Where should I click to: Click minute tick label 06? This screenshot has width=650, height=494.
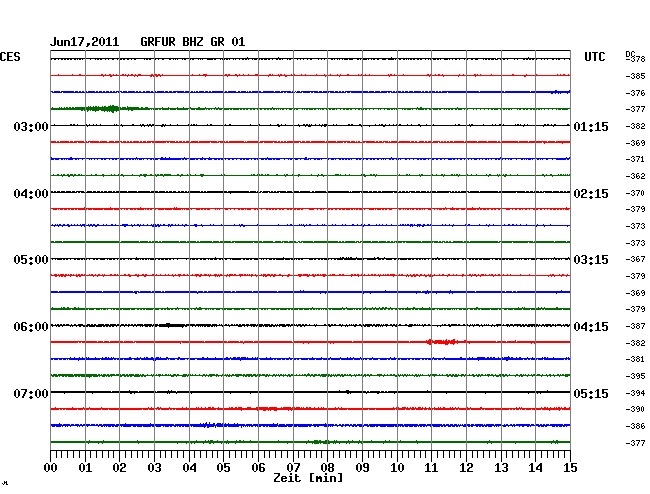(258, 467)
